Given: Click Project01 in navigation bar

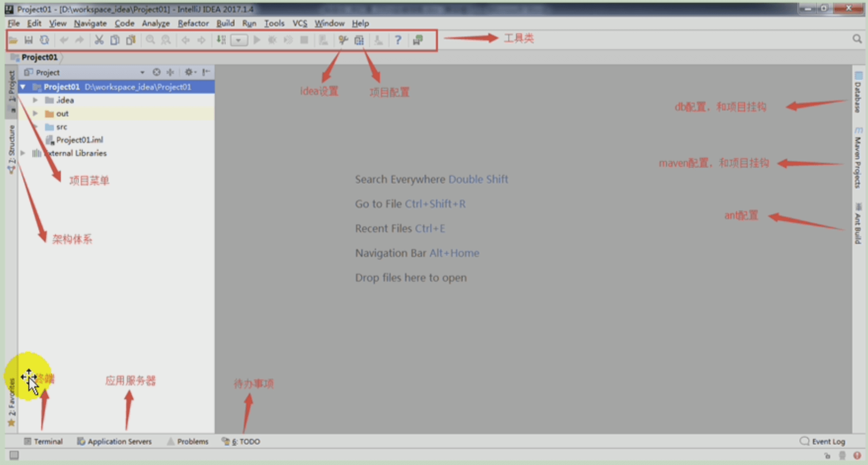Looking at the screenshot, I should (35, 57).
